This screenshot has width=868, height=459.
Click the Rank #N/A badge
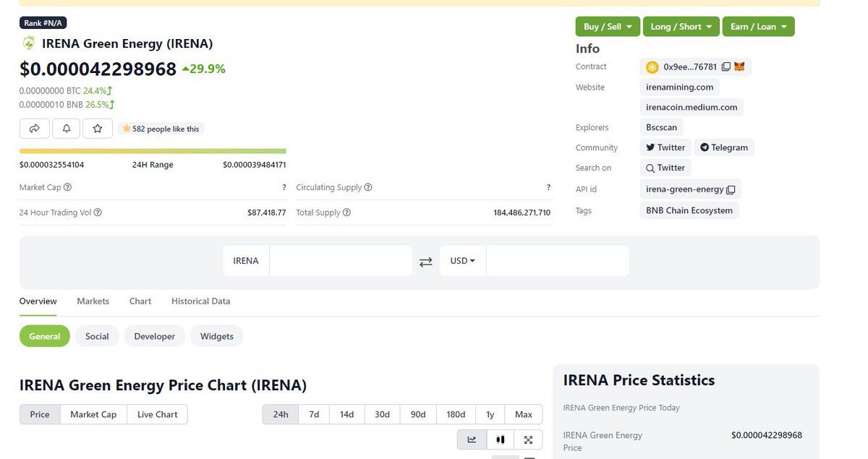point(43,23)
